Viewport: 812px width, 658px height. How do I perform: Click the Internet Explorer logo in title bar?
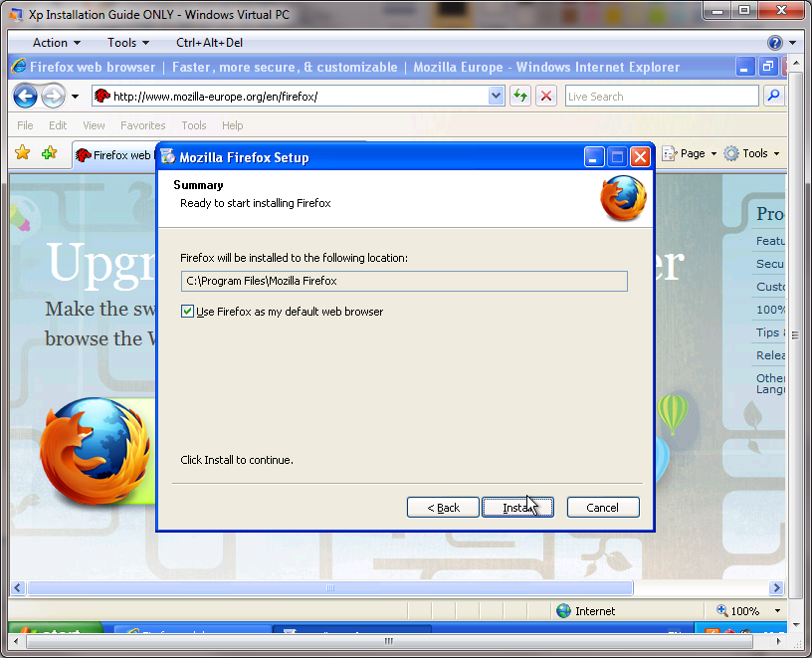click(19, 67)
